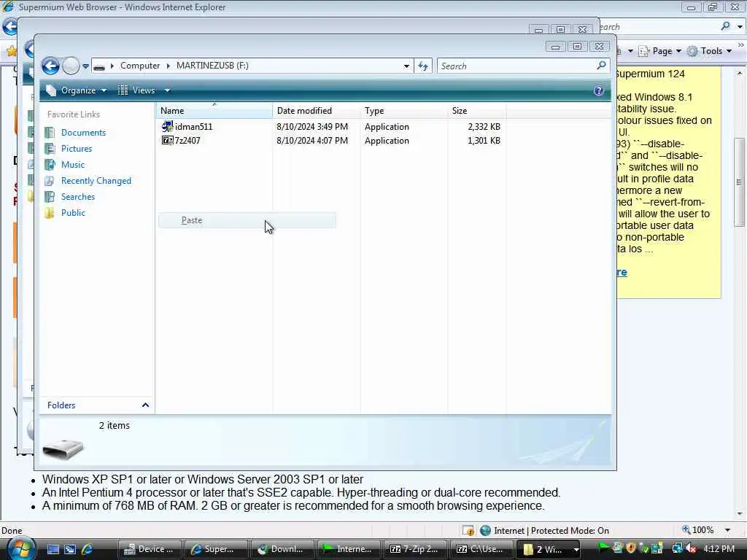
Task: Click the drive icon in the address bar
Action: click(x=99, y=66)
